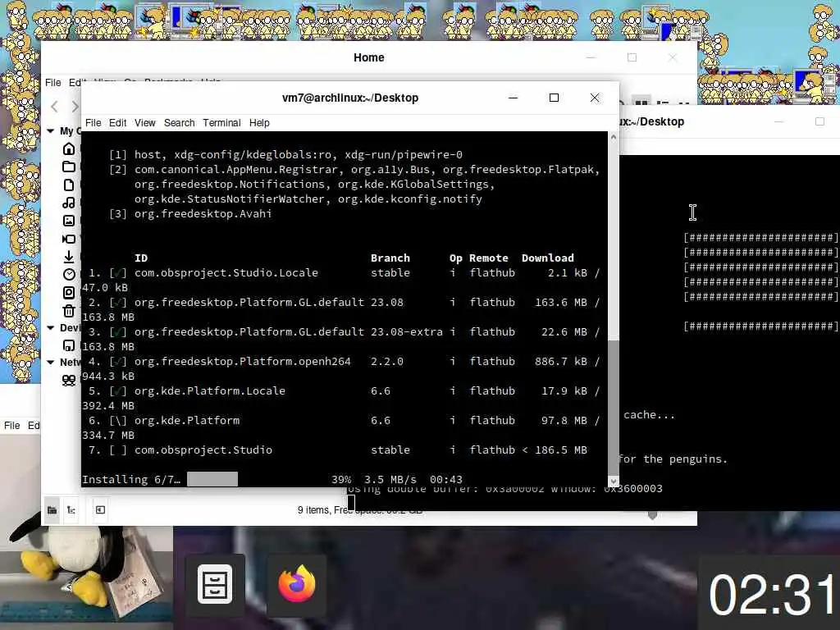Collapse the Devices sidebar section
The width and height of the screenshot is (840, 630).
(x=50, y=327)
